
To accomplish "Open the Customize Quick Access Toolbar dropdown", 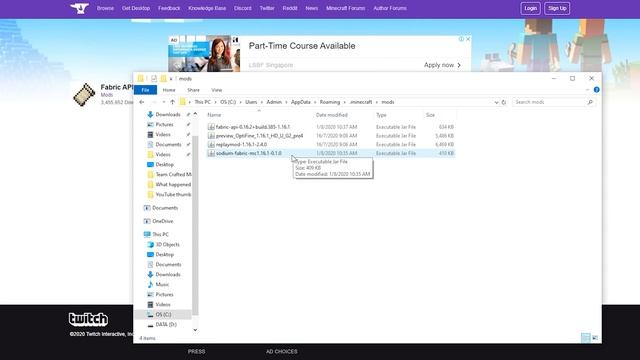I will pyautogui.click(x=171, y=78).
